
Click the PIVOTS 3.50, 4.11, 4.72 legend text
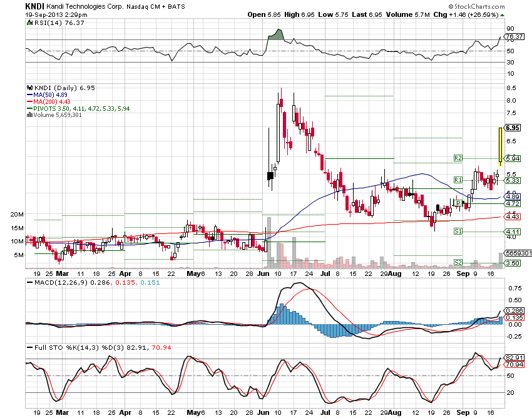coord(81,109)
